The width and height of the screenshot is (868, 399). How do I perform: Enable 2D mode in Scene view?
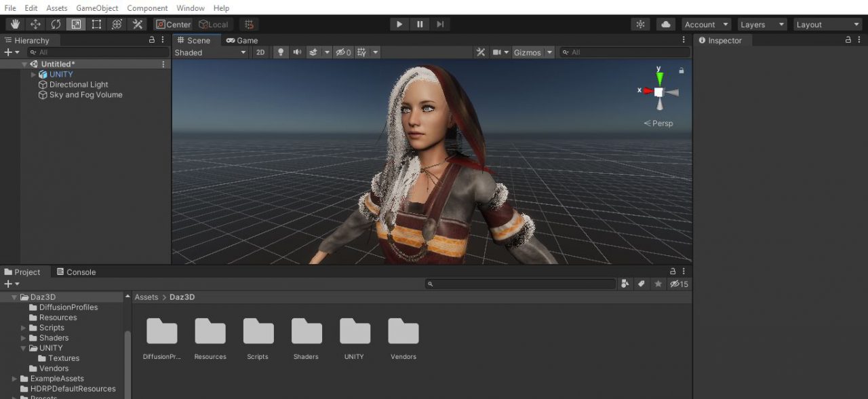pos(260,52)
